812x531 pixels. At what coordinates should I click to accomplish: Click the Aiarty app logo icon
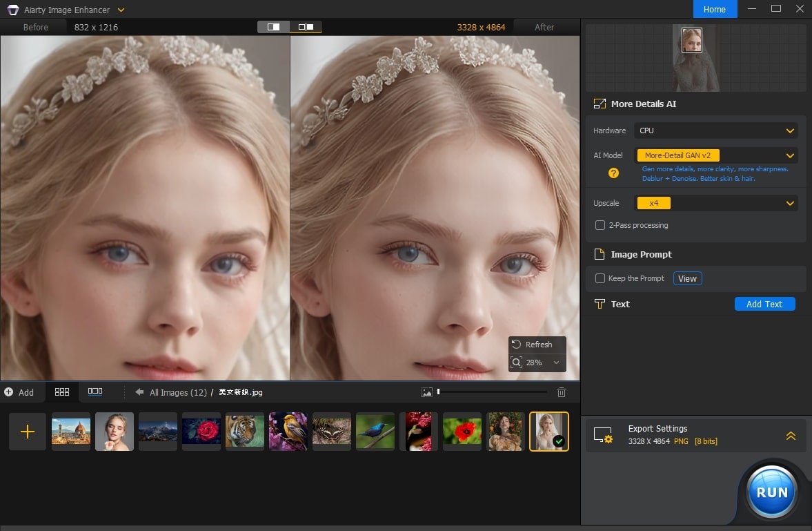[x=13, y=10]
